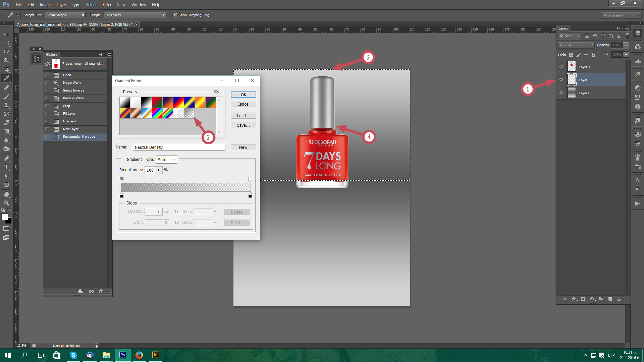Open the Kind filter dropdown in Layers
The height and width of the screenshot is (362, 644).
[569, 36]
